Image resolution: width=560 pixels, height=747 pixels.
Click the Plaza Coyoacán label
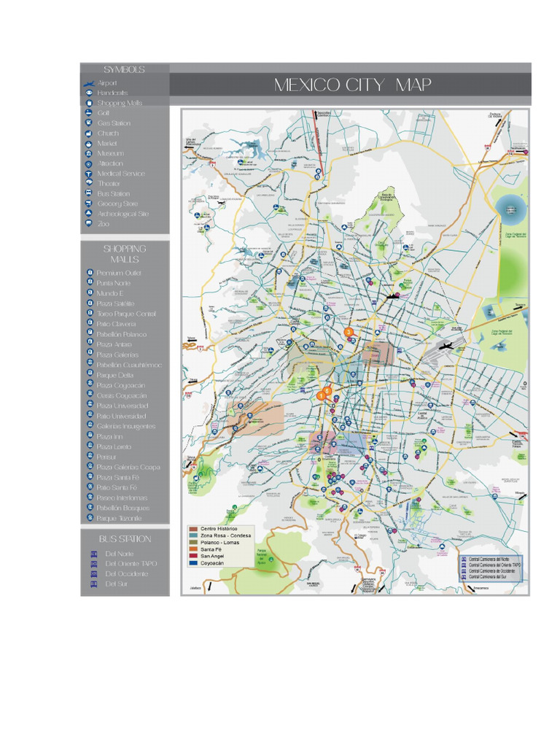[121, 385]
